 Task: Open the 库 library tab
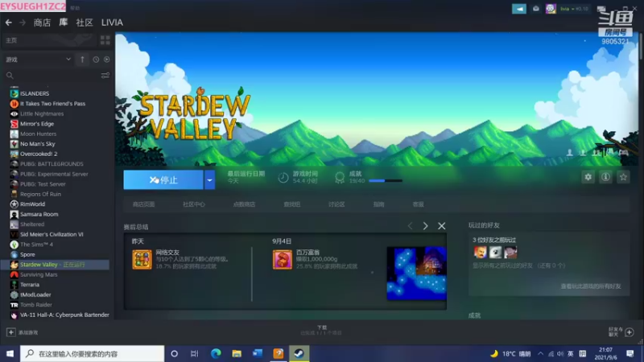pos(64,23)
